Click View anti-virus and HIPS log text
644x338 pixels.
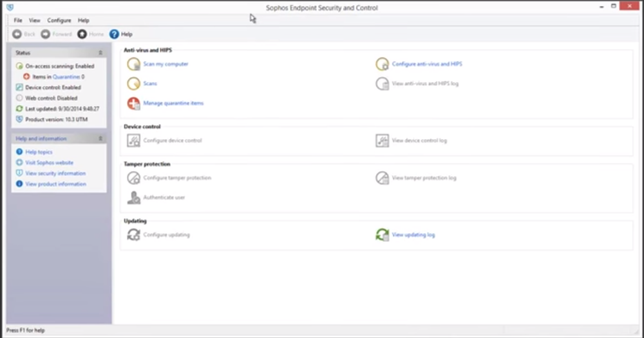tap(425, 83)
